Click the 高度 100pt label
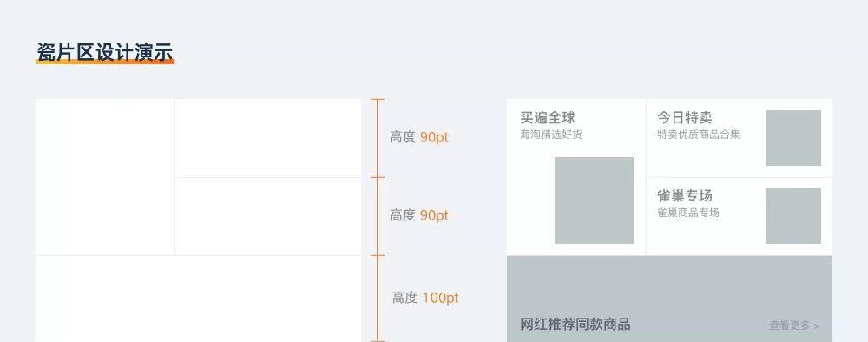Viewport: 868px width, 342px height. click(x=425, y=298)
